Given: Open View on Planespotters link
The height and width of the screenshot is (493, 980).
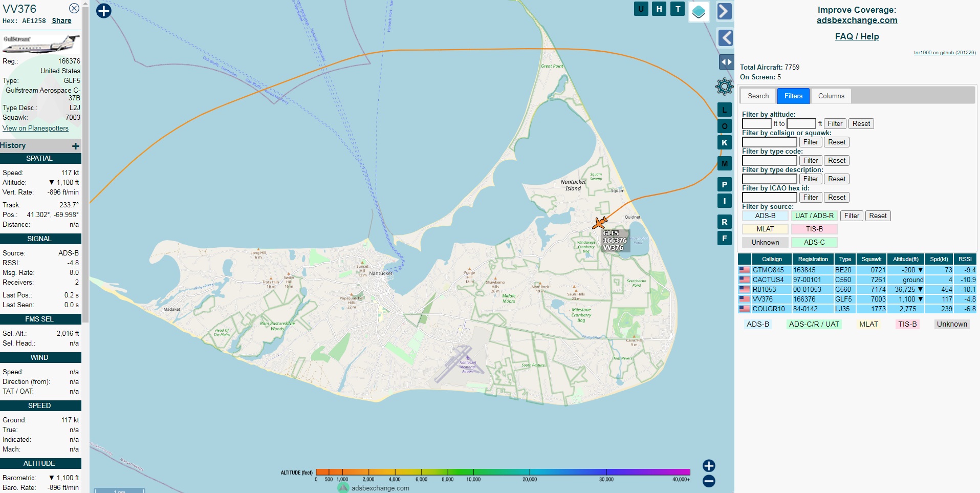Looking at the screenshot, I should pyautogui.click(x=35, y=128).
